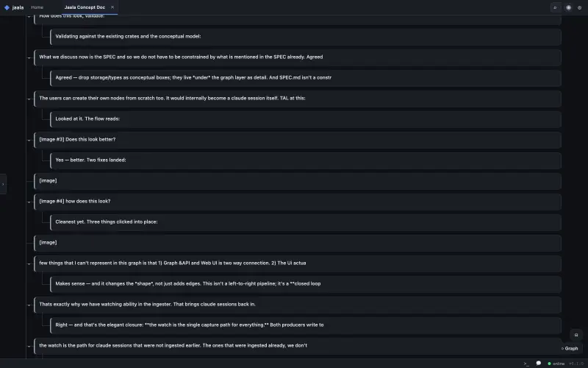Expand the left sidebar handle

coord(3,184)
